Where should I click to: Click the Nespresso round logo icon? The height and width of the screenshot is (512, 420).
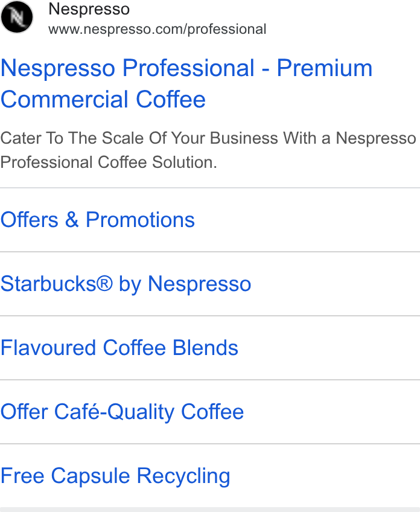coord(17,17)
